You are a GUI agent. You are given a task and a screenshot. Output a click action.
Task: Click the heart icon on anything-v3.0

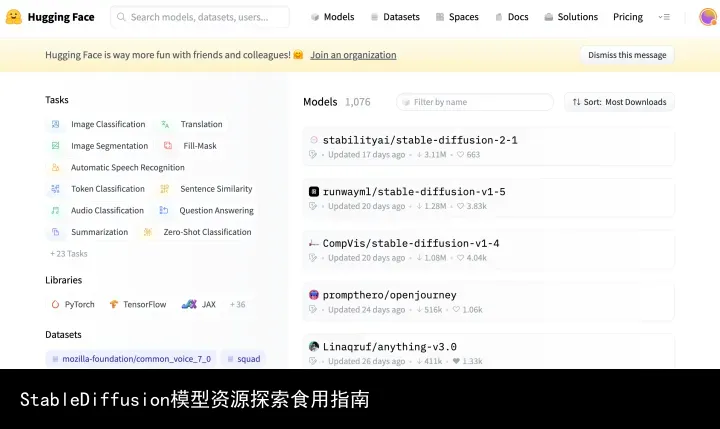coord(456,361)
